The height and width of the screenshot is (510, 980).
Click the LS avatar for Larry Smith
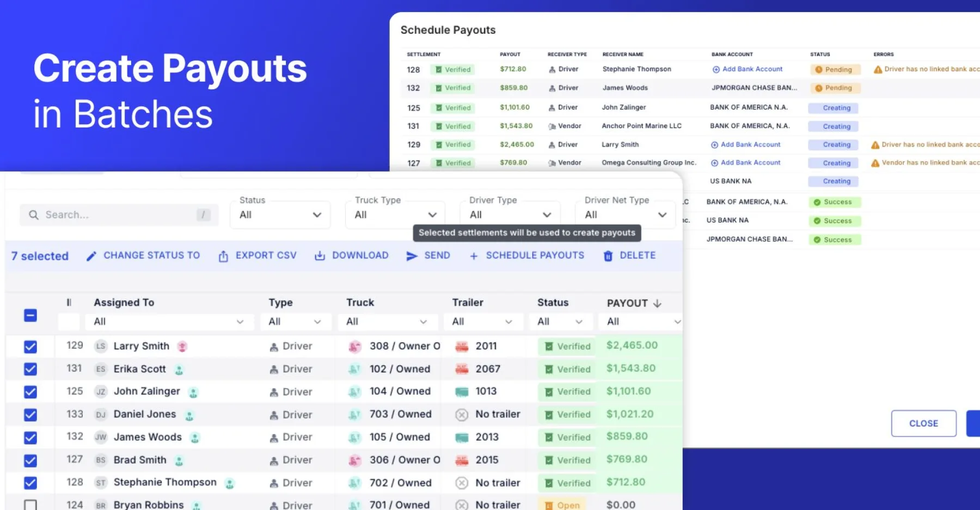click(x=101, y=347)
